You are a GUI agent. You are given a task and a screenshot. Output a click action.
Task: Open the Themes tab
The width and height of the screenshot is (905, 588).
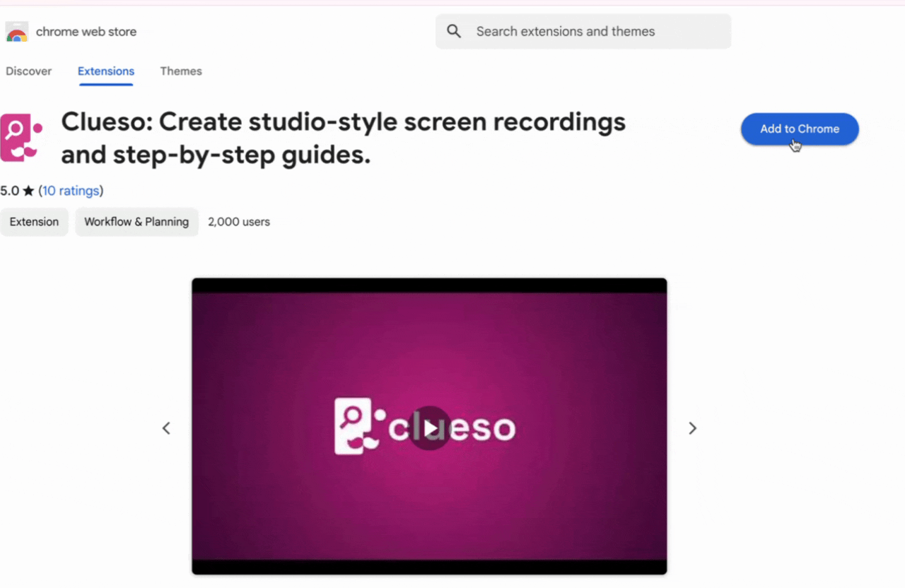[x=181, y=71]
